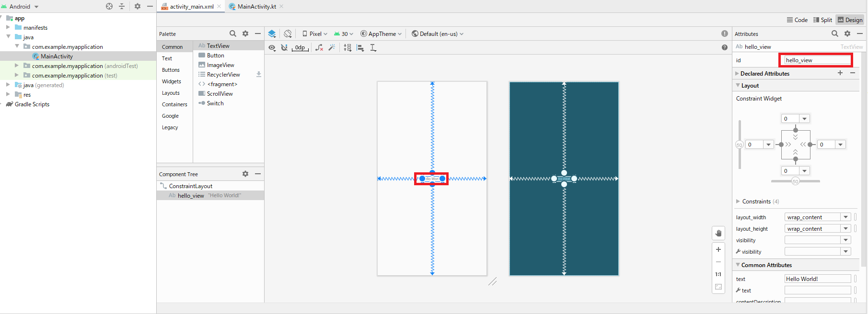Search Attributes with magnifier icon

pos(835,34)
